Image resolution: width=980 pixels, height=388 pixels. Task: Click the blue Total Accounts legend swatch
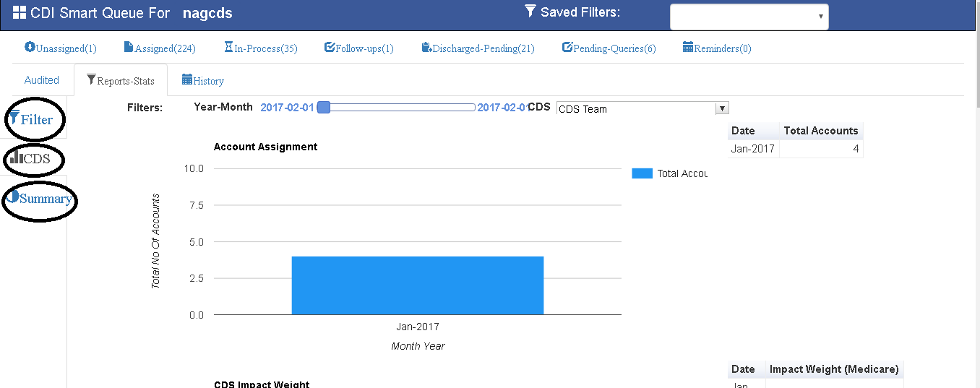point(642,173)
